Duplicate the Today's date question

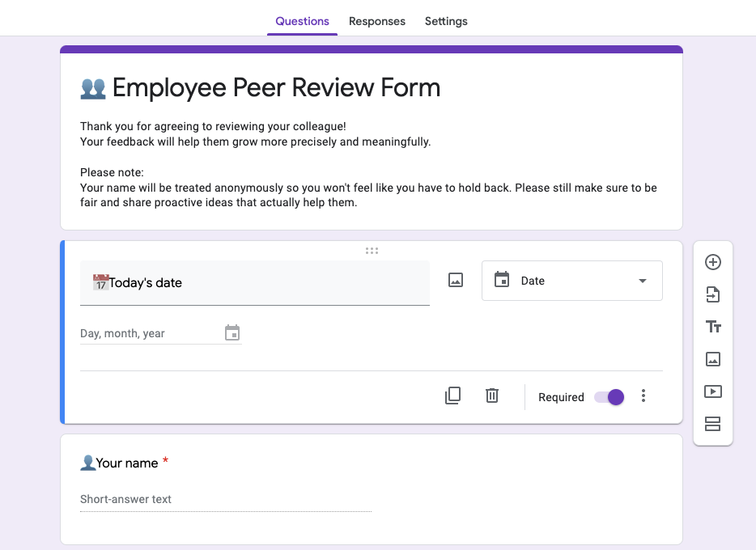[x=452, y=396]
